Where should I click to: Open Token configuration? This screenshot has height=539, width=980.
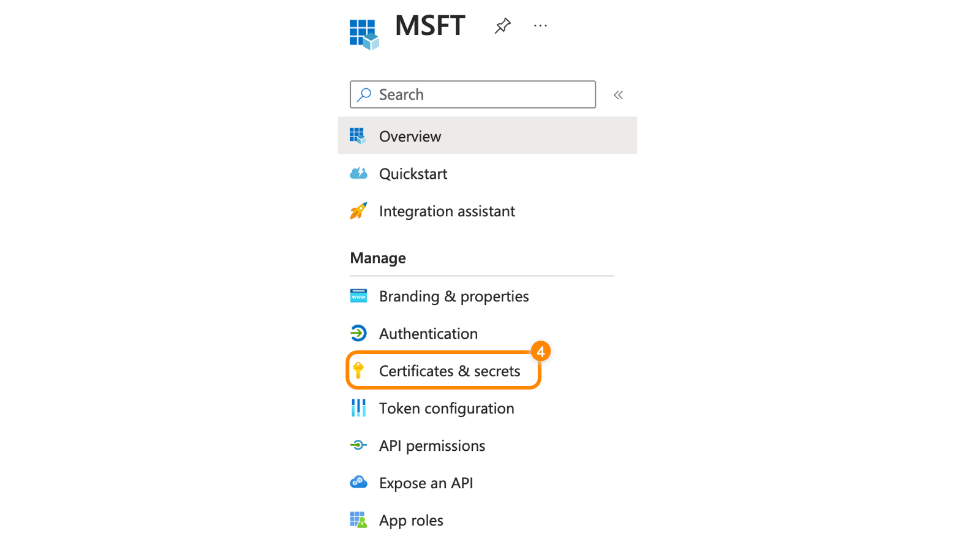click(447, 409)
